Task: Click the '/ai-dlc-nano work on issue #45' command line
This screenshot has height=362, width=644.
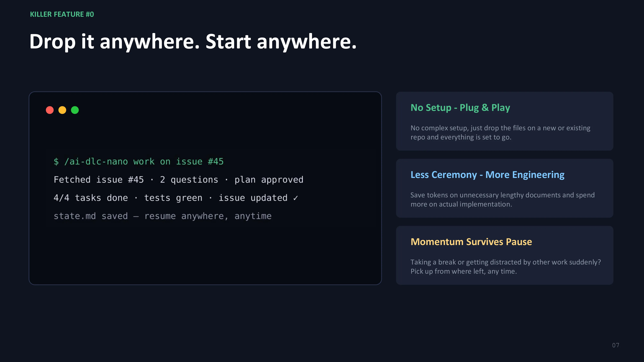Action: tap(138, 161)
